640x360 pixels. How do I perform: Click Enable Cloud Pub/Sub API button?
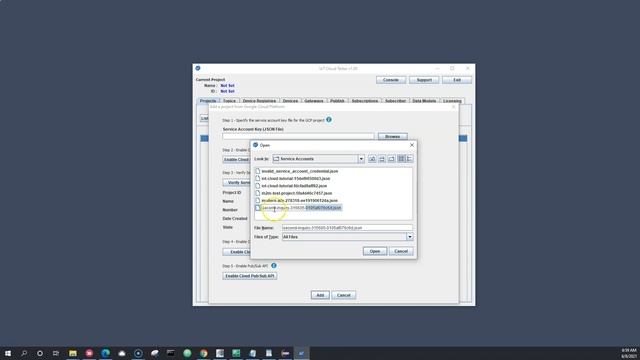(250, 276)
